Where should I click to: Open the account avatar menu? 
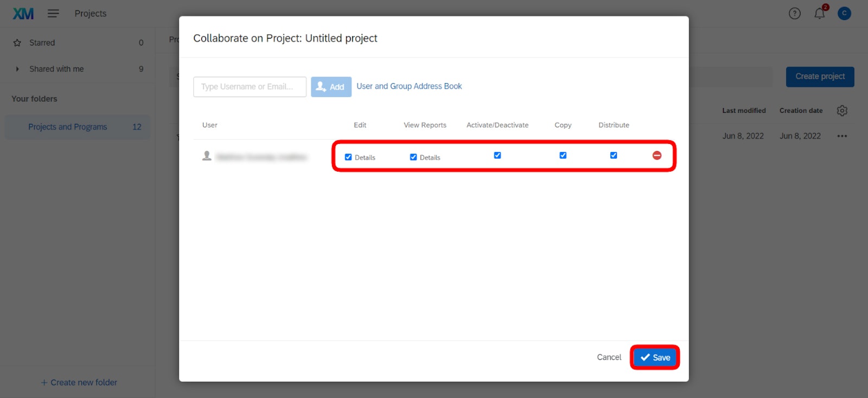(844, 14)
